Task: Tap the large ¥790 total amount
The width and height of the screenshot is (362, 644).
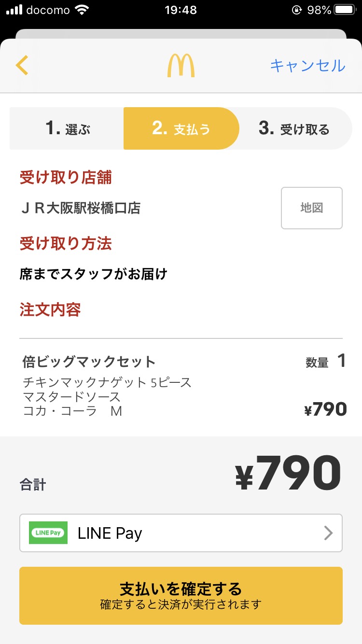Action: [288, 474]
